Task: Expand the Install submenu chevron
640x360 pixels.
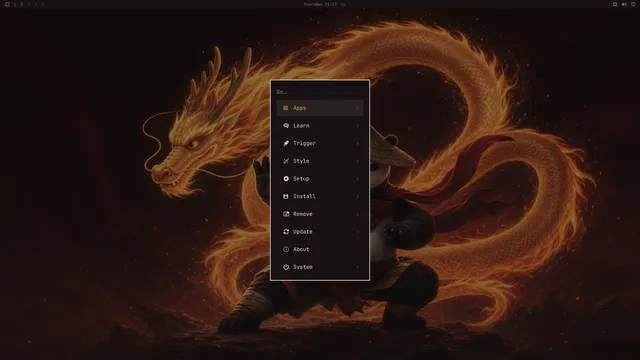Action: pos(358,196)
